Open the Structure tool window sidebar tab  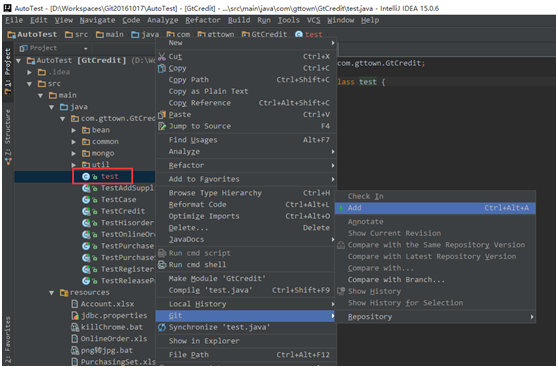(7, 137)
